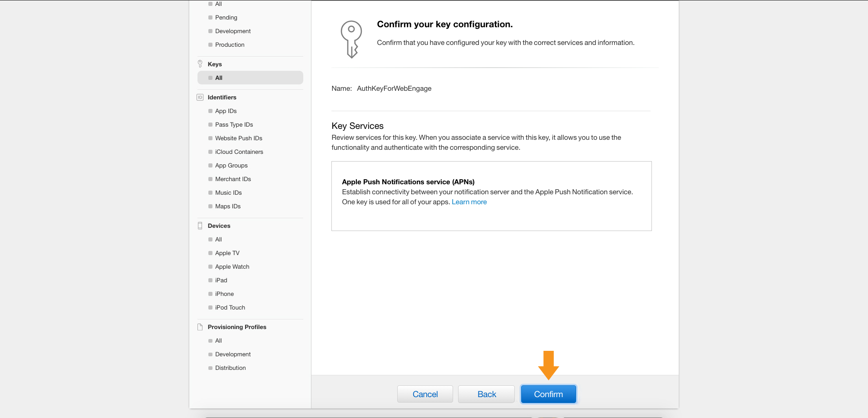Click the Identifiers ID icon
868x418 pixels.
(x=200, y=97)
